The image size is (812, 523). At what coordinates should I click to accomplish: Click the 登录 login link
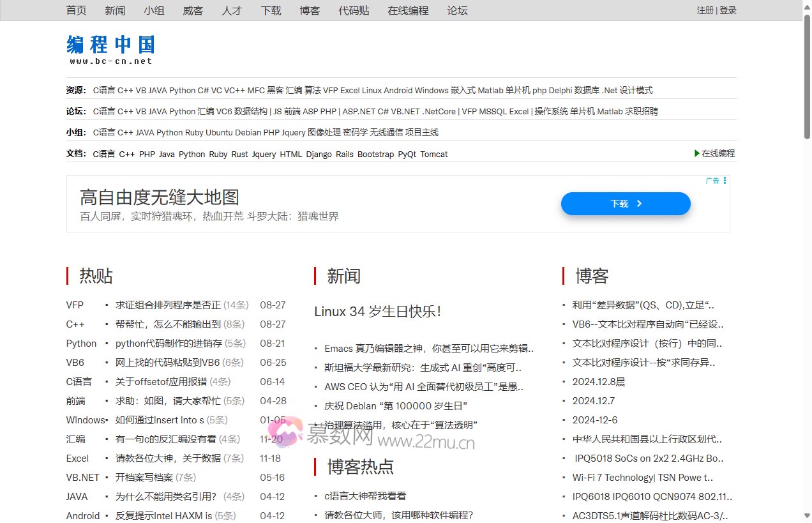[x=728, y=10]
